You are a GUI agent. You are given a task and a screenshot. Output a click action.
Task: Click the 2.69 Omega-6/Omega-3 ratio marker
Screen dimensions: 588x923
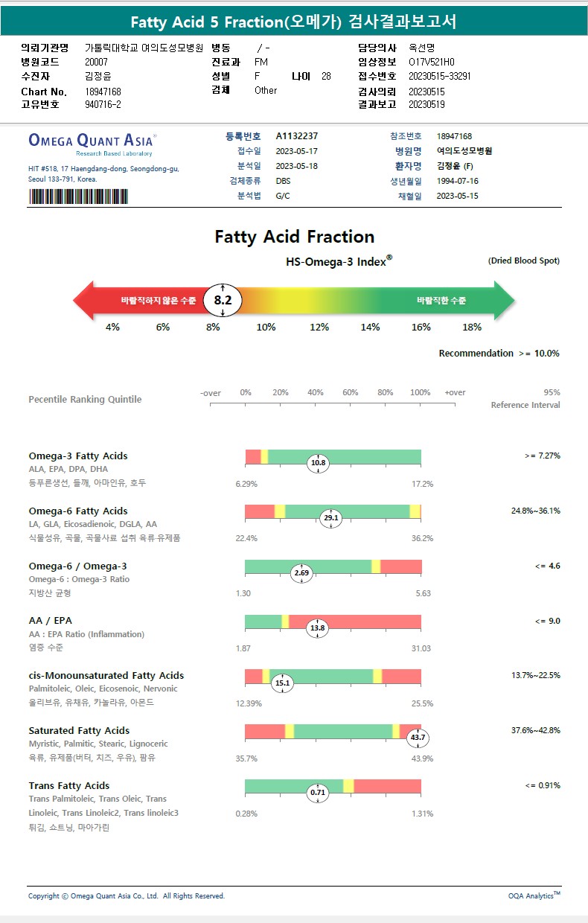coord(301,572)
